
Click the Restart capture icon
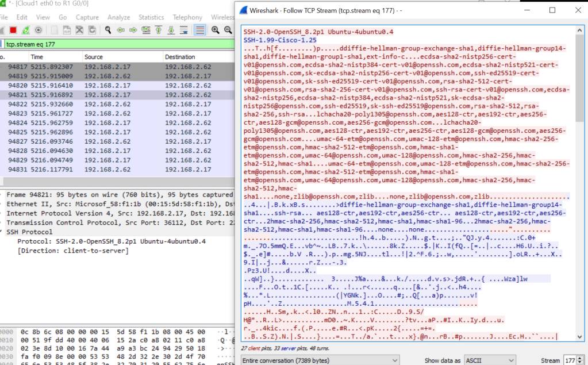coord(25,30)
